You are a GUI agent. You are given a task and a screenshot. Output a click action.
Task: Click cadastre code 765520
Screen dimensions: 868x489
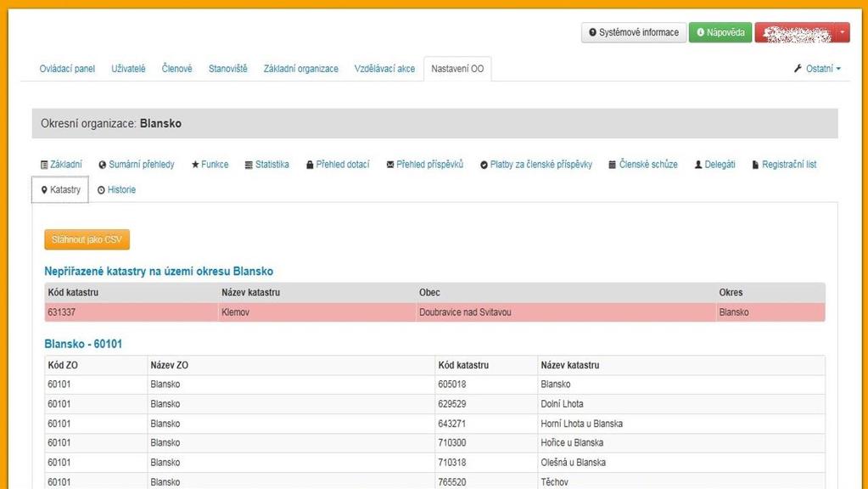[x=451, y=482]
